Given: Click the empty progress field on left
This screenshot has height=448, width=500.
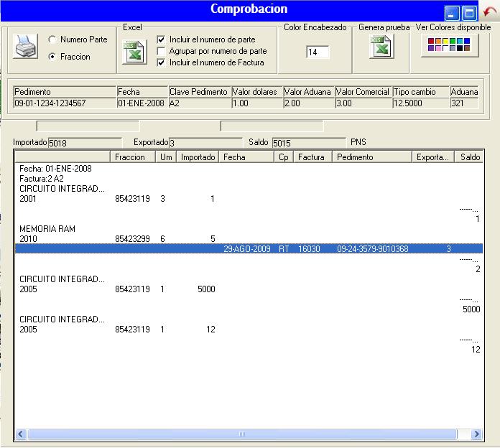Looking at the screenshot, I should tap(88, 126).
